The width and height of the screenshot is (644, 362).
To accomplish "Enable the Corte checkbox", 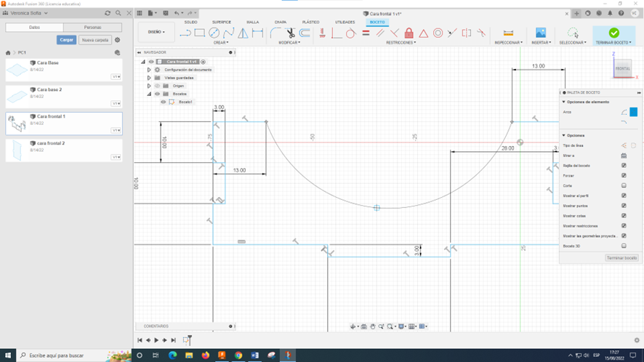I will point(624,186).
